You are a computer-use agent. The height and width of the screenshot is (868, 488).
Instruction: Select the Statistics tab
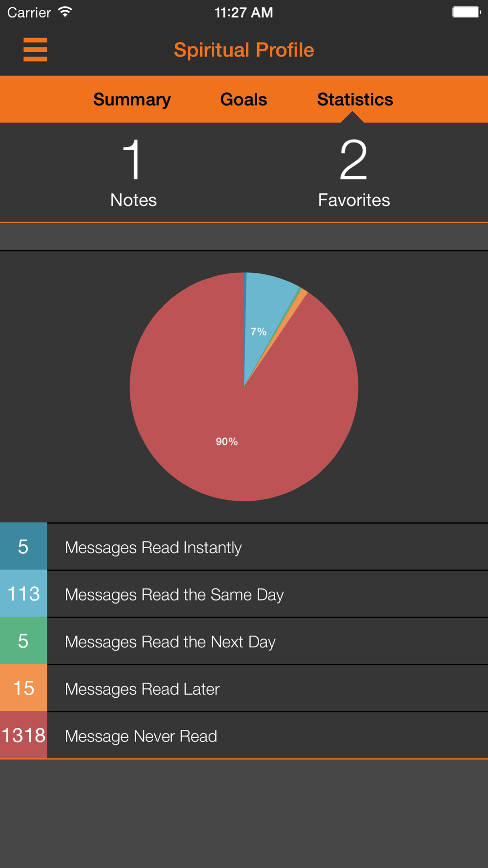coord(355,100)
